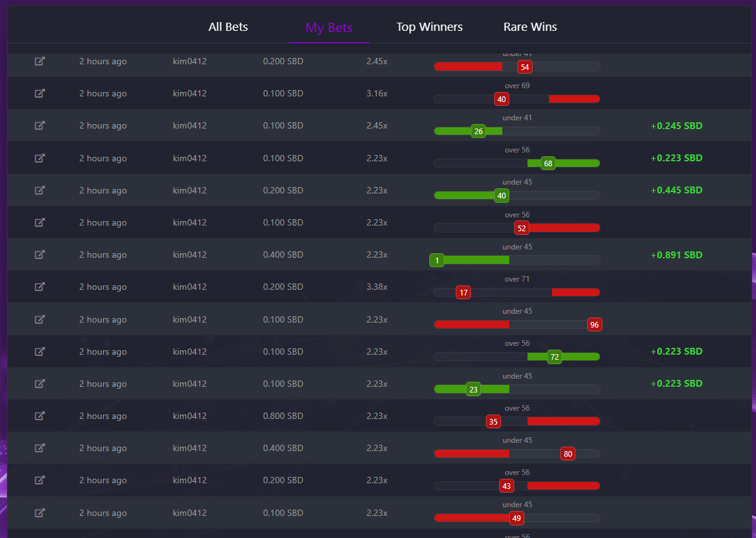Select the +0.891 SBD payout value
The width and height of the screenshot is (756, 538).
pos(676,255)
